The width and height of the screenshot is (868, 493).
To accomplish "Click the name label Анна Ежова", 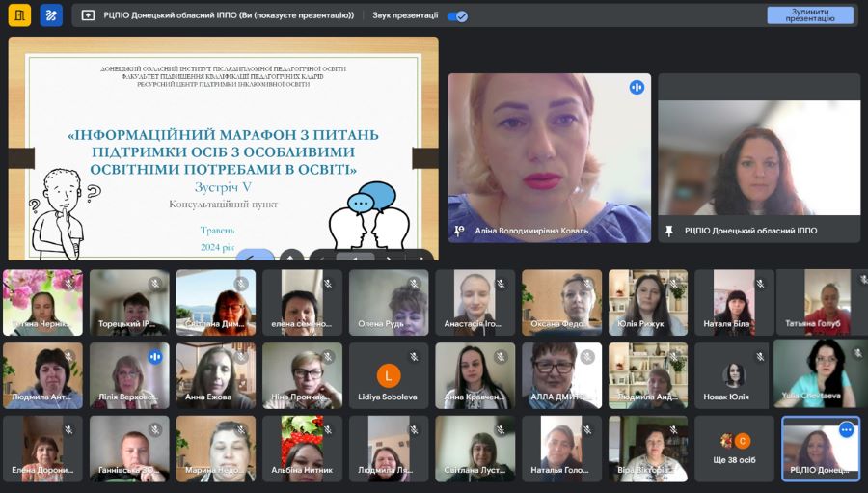I will click(207, 397).
